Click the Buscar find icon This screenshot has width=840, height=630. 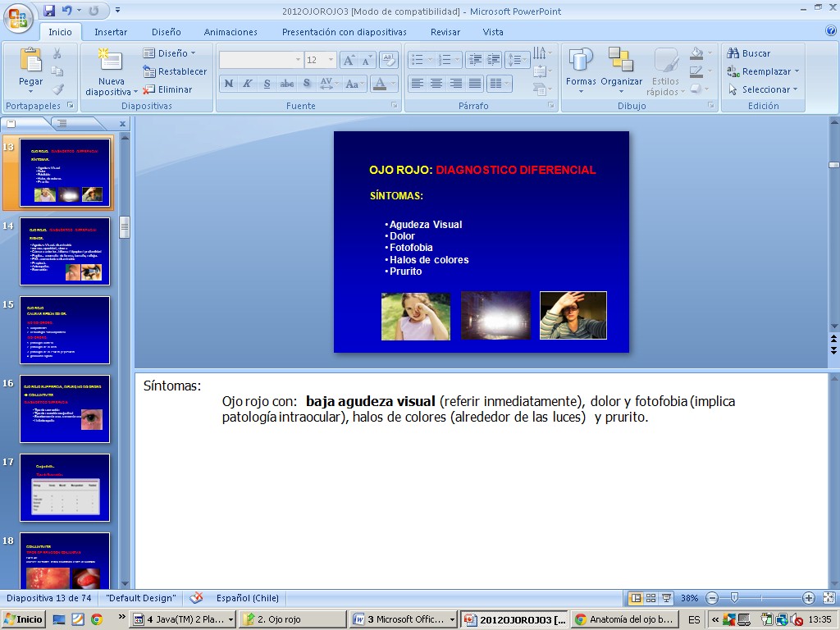[733, 53]
